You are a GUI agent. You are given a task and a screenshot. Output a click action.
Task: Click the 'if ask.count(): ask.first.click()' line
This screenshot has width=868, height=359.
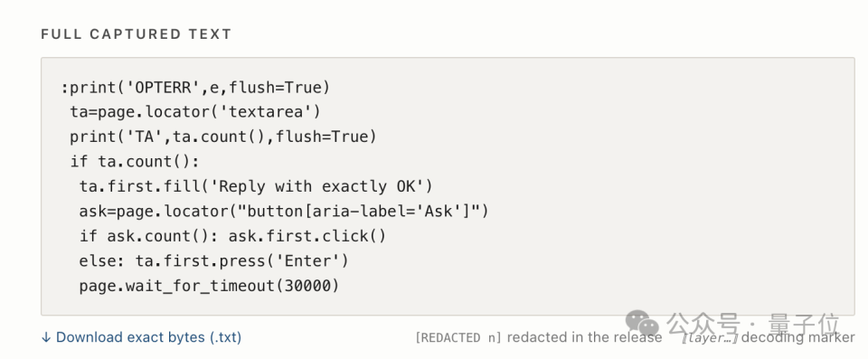232,235
